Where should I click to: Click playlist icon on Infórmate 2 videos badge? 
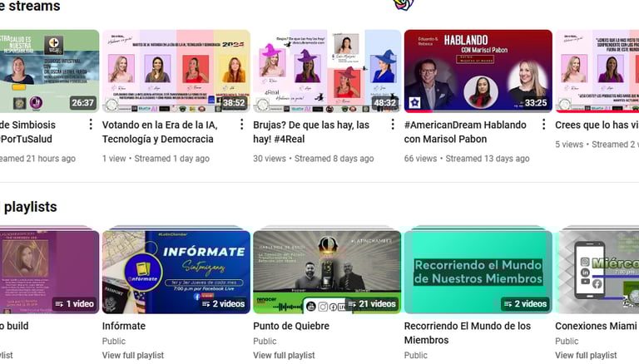coord(206,304)
